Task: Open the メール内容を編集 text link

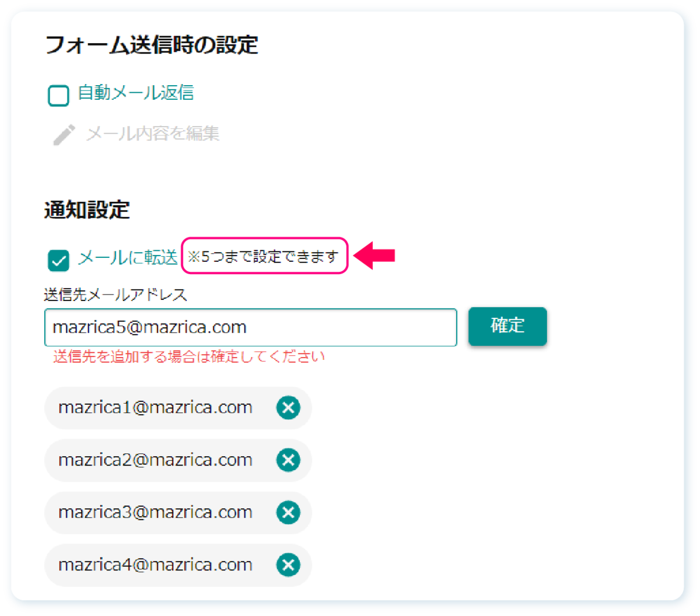Action: (x=153, y=134)
